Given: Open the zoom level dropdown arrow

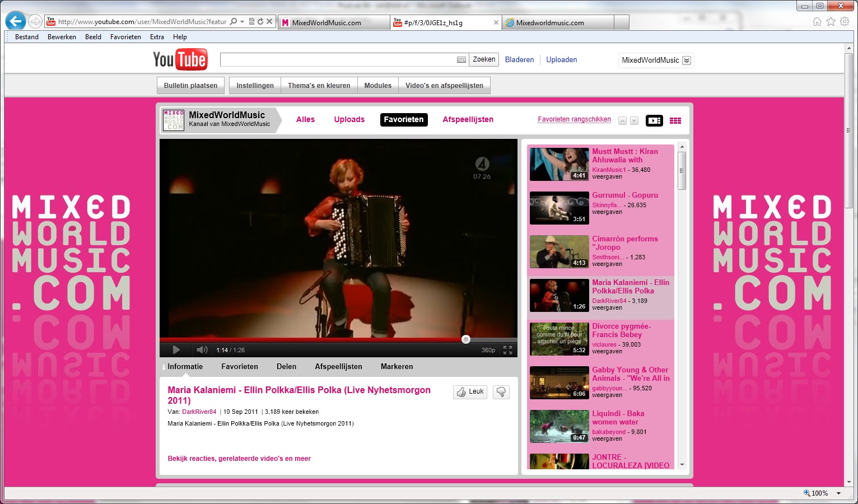Looking at the screenshot, I should point(838,493).
